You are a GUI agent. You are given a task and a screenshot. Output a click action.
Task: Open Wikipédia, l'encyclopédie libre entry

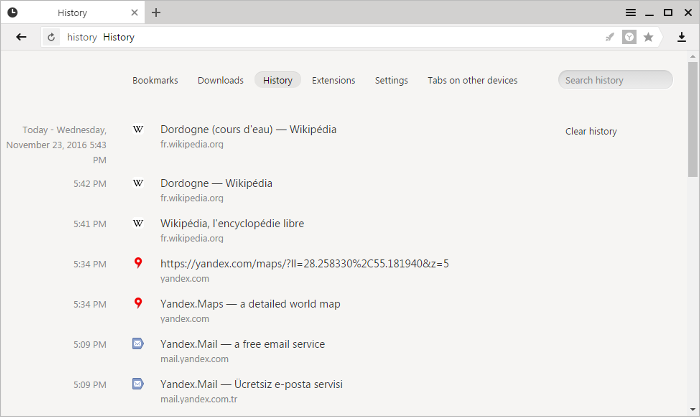point(232,224)
